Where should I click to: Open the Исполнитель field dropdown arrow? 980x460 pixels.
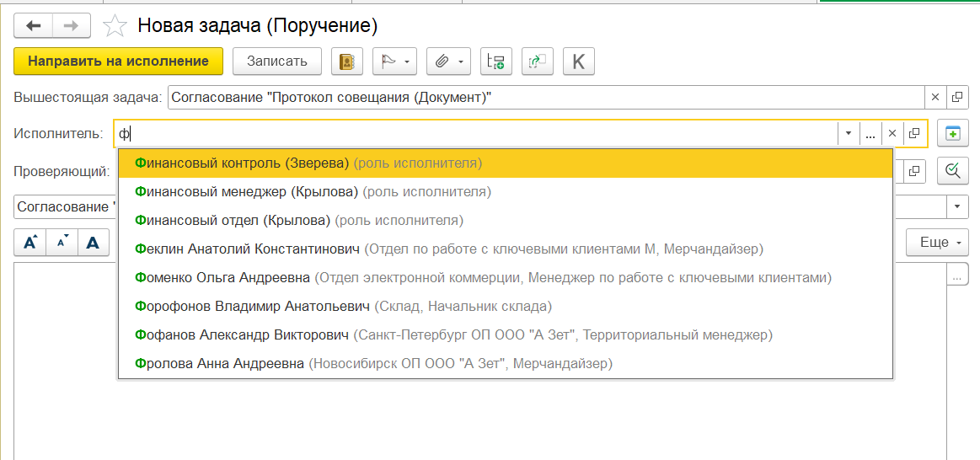[848, 133]
